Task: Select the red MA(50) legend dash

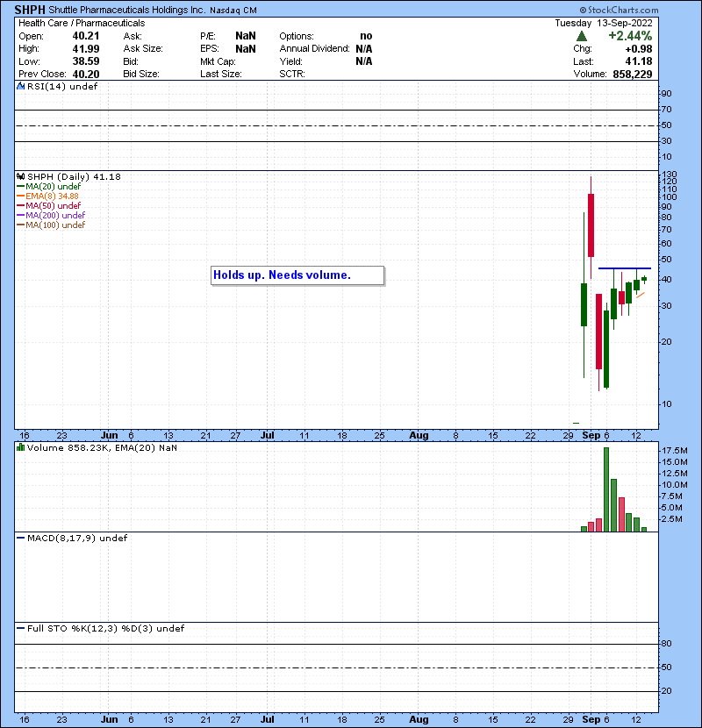Action: 20,205
